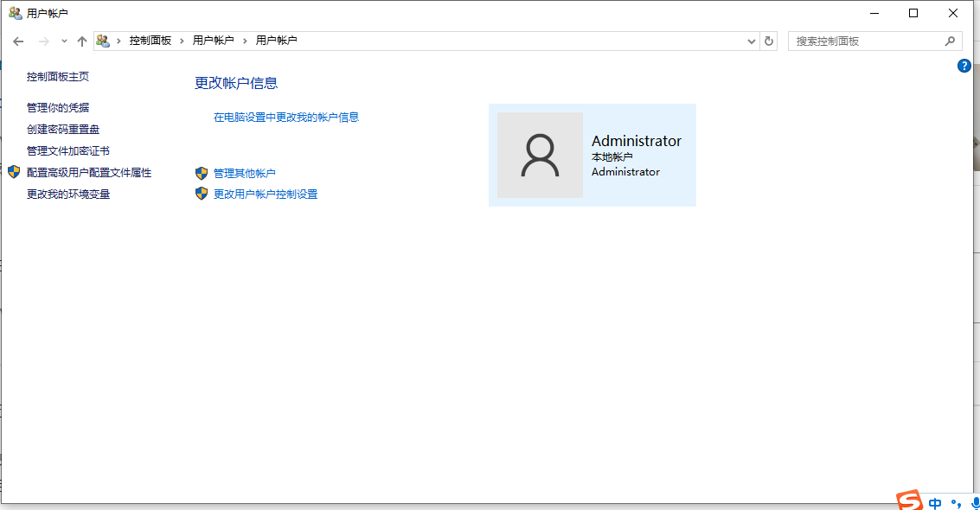The width and height of the screenshot is (980, 510).
Task: Expand the address bar history dropdown
Action: pyautogui.click(x=751, y=40)
